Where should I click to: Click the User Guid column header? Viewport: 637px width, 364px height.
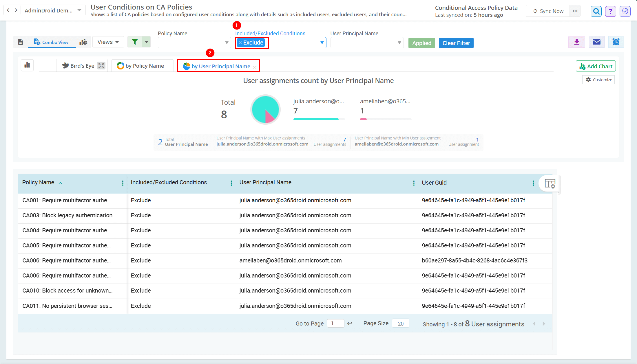[434, 183]
